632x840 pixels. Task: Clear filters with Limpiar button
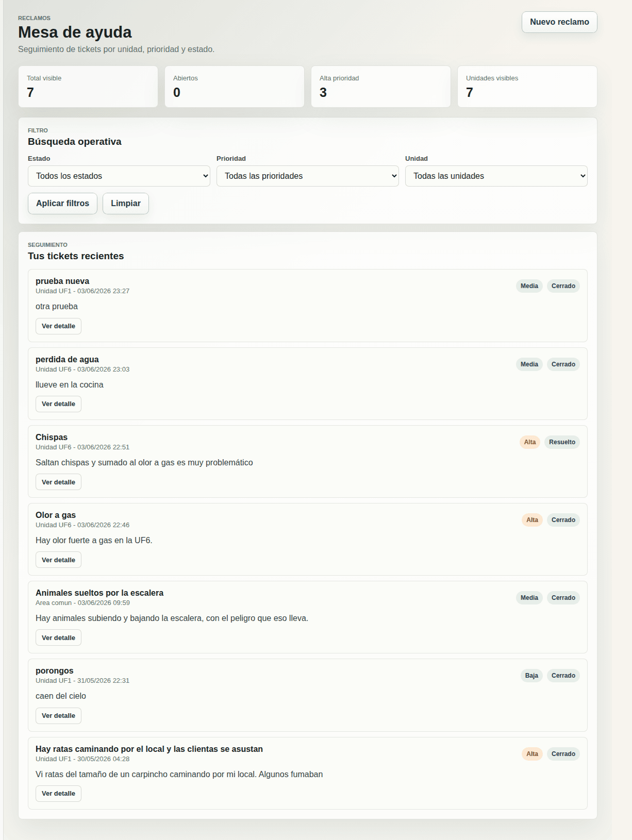(126, 204)
